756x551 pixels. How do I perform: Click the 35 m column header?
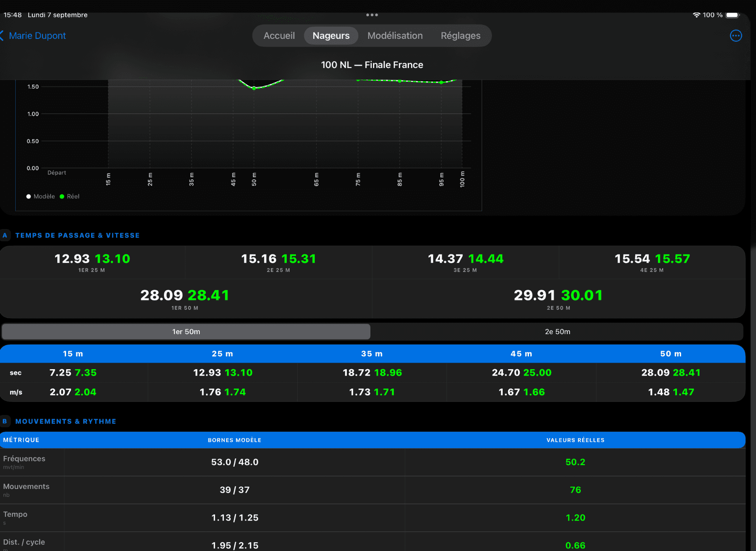372,354
